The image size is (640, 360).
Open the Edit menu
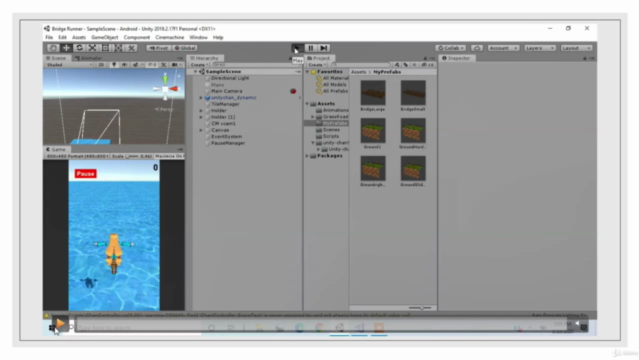tap(62, 38)
